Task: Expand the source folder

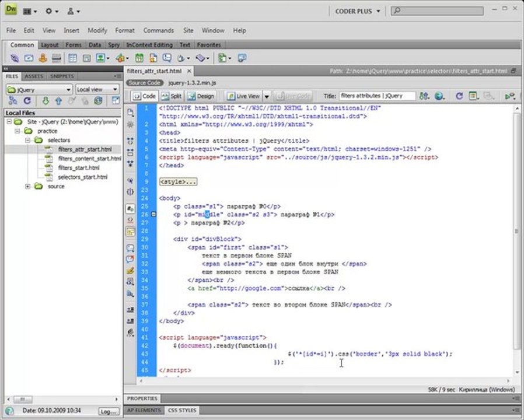Action: pyautogui.click(x=28, y=186)
